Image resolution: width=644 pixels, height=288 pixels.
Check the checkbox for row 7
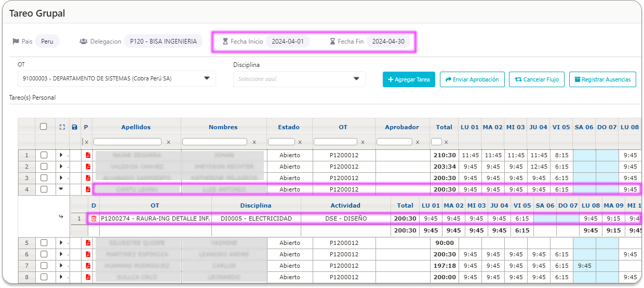click(x=44, y=266)
